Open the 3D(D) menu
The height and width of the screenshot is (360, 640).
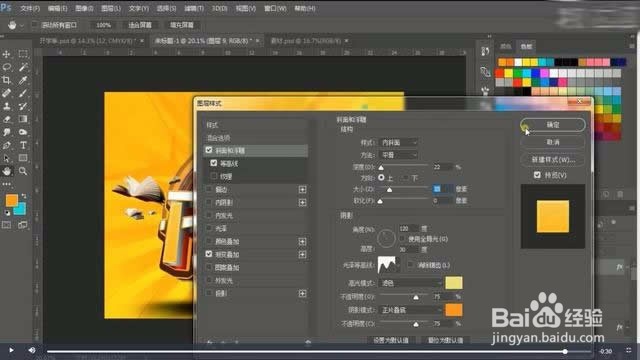[220, 9]
